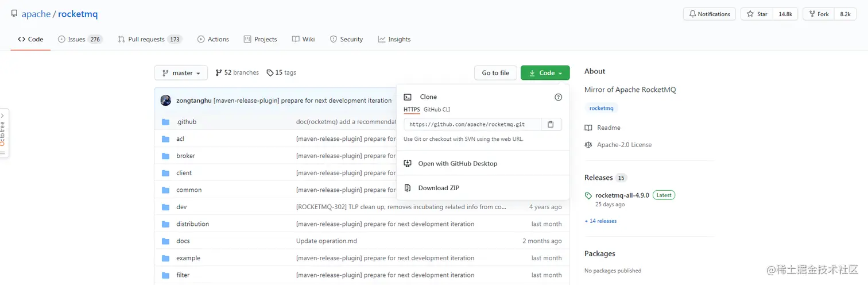The width and height of the screenshot is (868, 285).
Task: Click the GitHub Desktop download icon
Action: coord(408,164)
